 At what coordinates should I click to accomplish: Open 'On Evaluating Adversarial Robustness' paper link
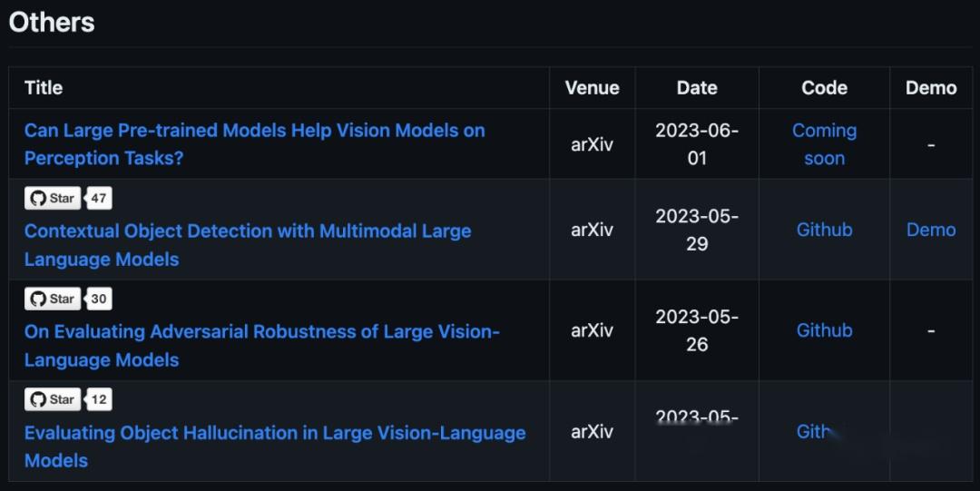tap(261, 345)
